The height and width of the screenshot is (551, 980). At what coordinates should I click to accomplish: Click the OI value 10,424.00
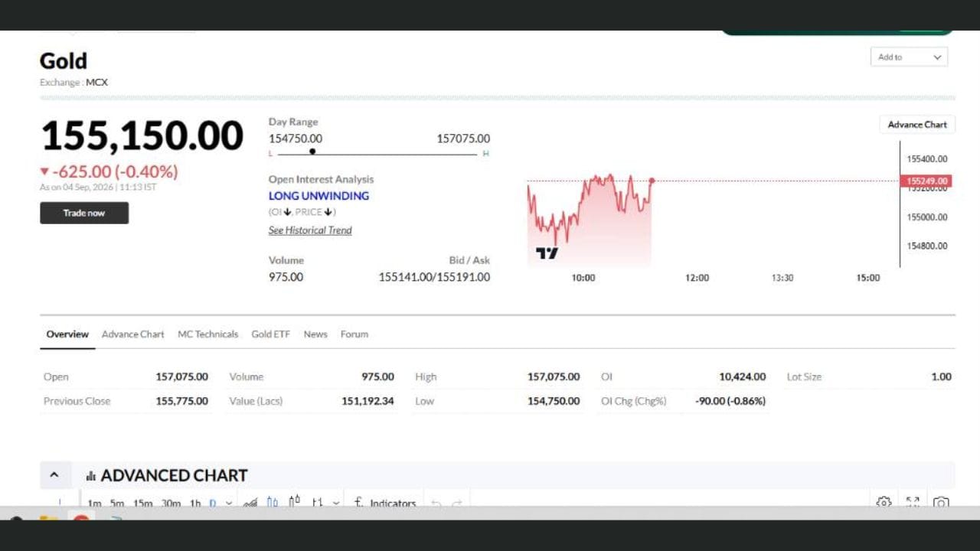[x=742, y=377]
